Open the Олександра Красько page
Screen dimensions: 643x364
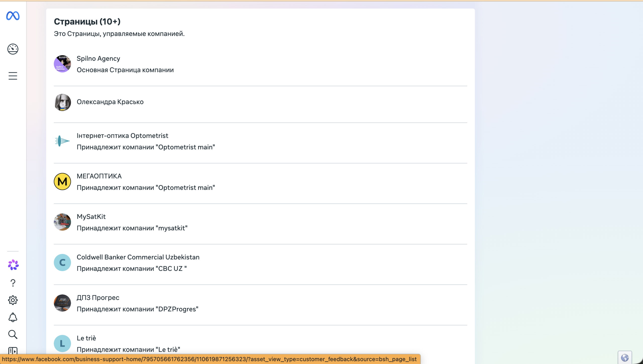[110, 102]
